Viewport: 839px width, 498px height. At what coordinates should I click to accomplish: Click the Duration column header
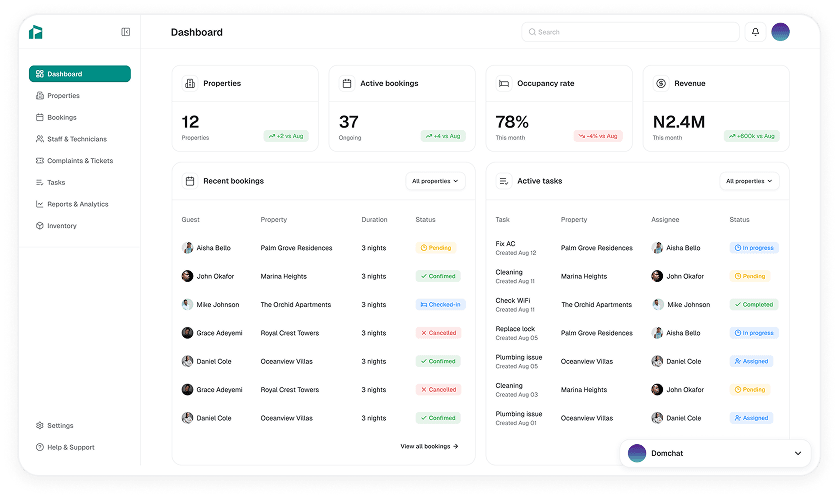click(374, 219)
